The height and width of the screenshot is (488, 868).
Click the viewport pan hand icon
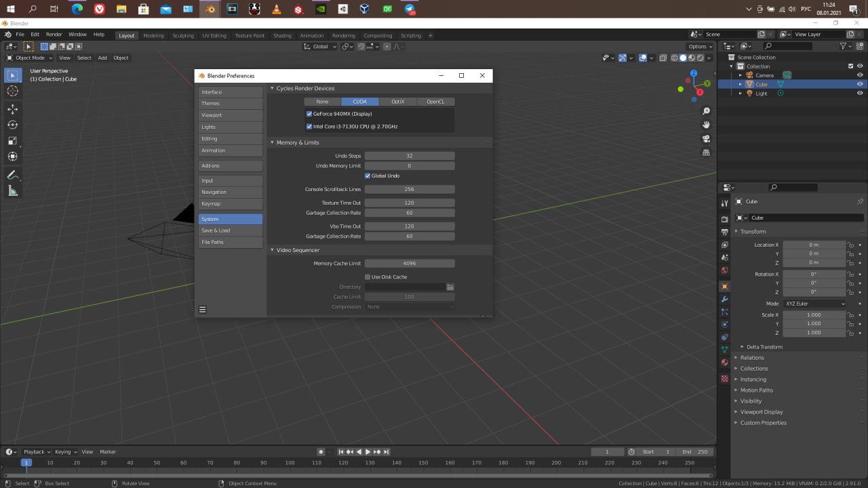click(x=706, y=125)
